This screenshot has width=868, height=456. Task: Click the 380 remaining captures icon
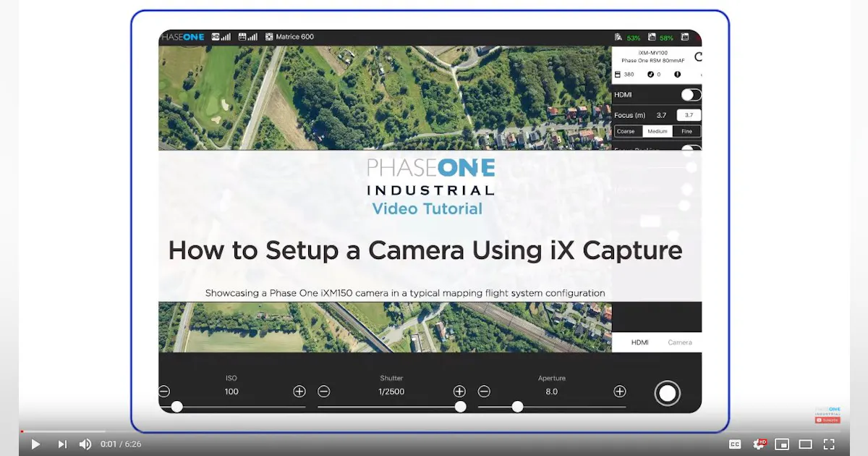coord(618,75)
